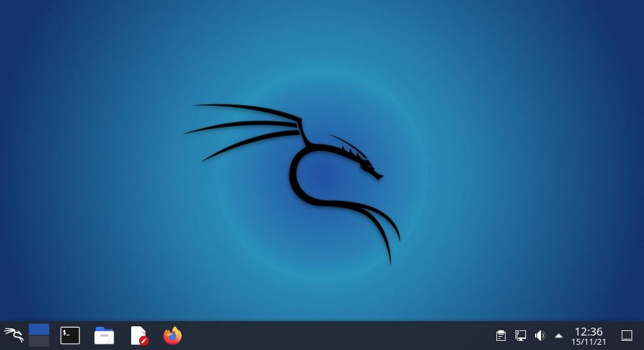Viewport: 644px width, 350px height.
Task: Open the network connections tray icon
Action: [521, 336]
